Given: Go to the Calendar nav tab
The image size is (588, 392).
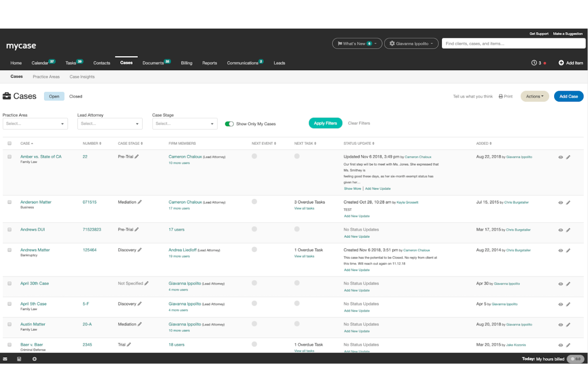Looking at the screenshot, I should tap(43, 63).
